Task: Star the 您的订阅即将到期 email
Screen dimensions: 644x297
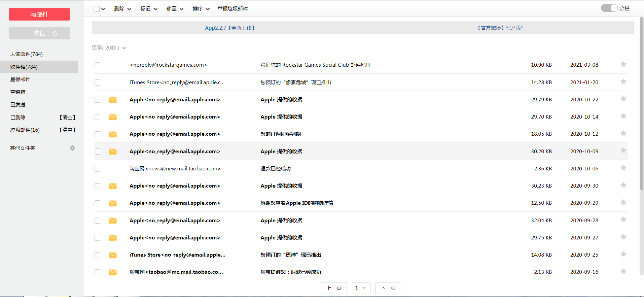Action: [x=623, y=133]
